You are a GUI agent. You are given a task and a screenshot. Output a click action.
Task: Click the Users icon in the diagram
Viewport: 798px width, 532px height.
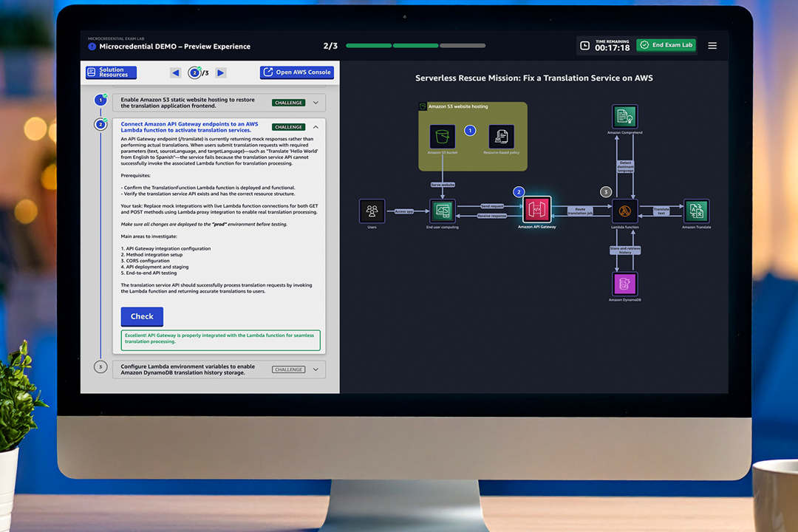click(372, 211)
